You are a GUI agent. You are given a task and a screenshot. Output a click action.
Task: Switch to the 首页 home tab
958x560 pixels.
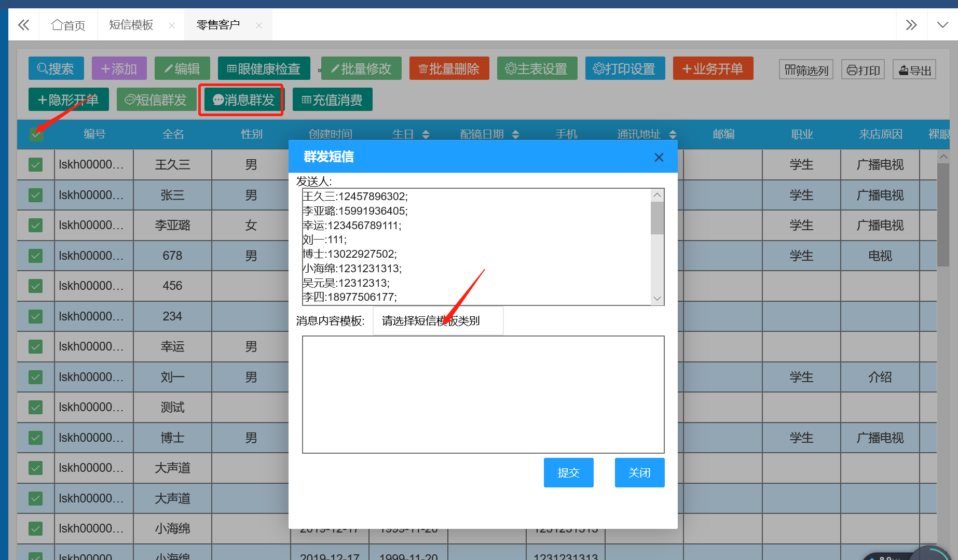[x=69, y=25]
